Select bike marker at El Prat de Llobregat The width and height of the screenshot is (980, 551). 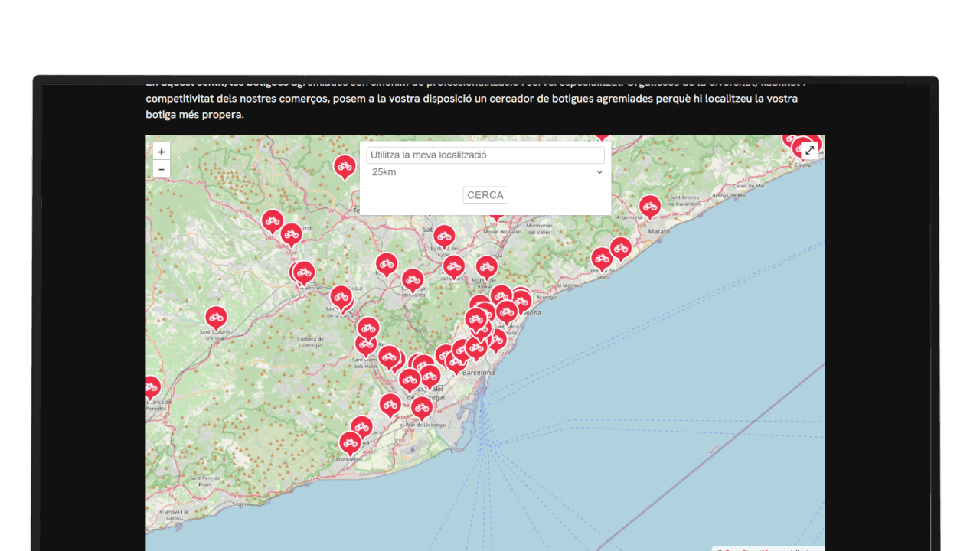(421, 407)
